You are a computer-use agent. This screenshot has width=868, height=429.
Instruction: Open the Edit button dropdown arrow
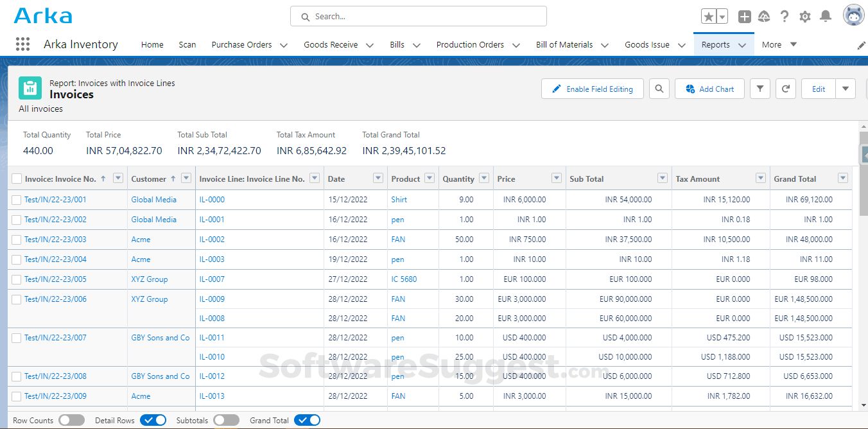point(846,89)
